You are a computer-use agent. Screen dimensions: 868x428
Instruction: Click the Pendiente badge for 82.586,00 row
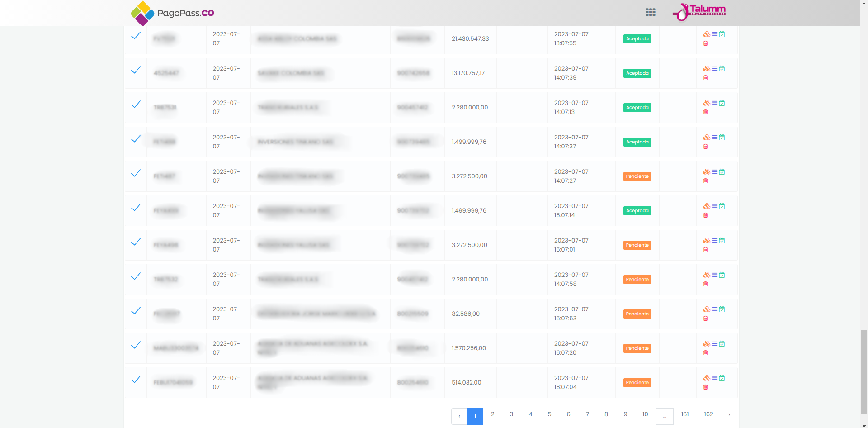pyautogui.click(x=637, y=314)
